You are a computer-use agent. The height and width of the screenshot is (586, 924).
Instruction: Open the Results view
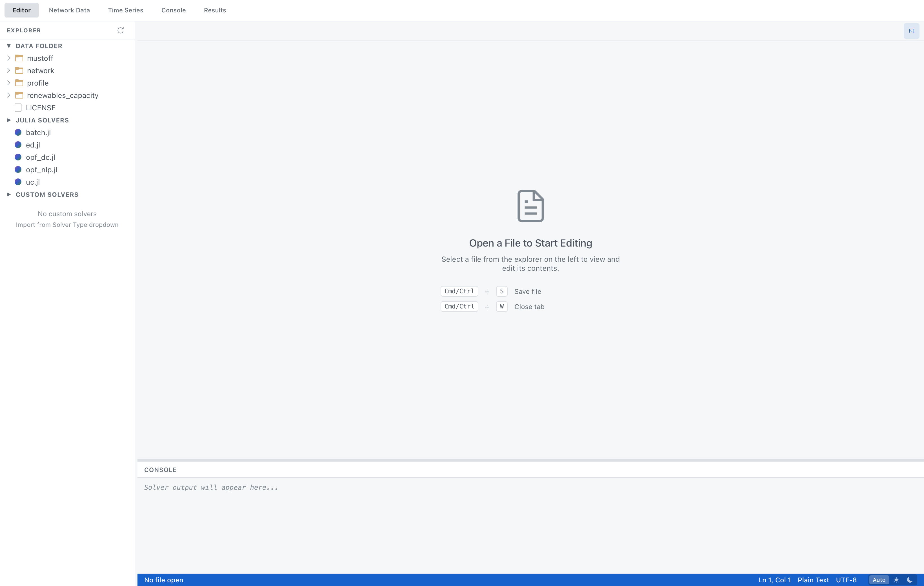click(x=215, y=10)
